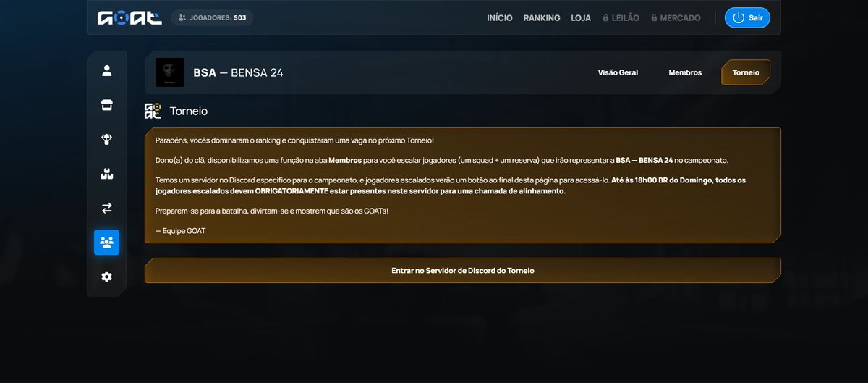Select locked MERCADO navigation item
The width and height of the screenshot is (868, 383).
coord(676,18)
